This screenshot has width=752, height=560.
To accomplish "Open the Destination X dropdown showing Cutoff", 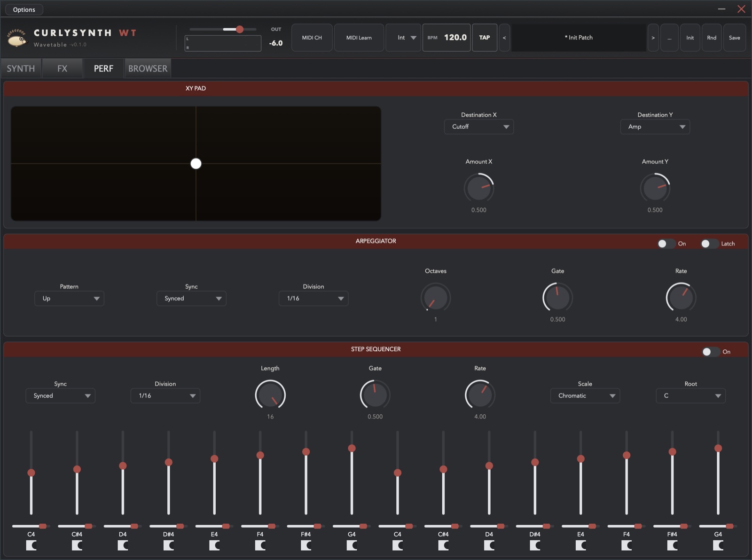I will (479, 127).
